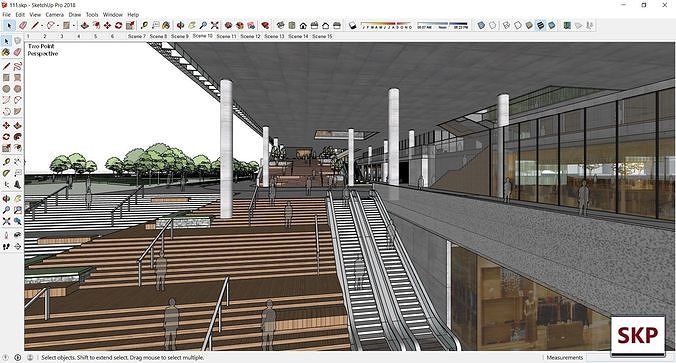Viewport: 676px width, 363px height.
Task: Choose the Rotate tool in top toolbar
Action: [119, 25]
